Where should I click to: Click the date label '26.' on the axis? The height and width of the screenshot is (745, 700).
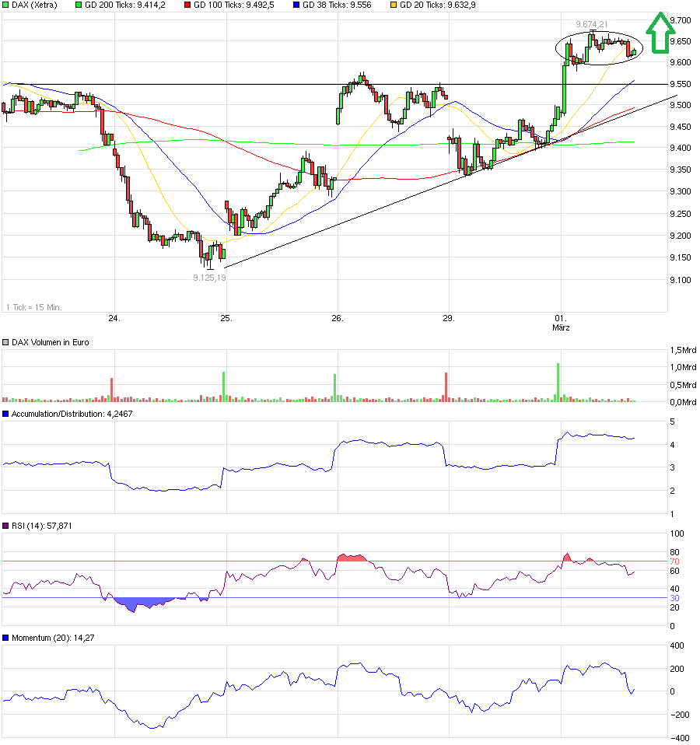(x=338, y=318)
